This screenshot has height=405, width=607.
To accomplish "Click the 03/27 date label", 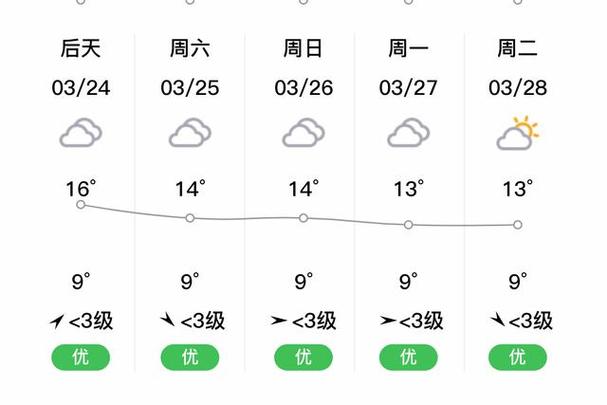I will [408, 88].
